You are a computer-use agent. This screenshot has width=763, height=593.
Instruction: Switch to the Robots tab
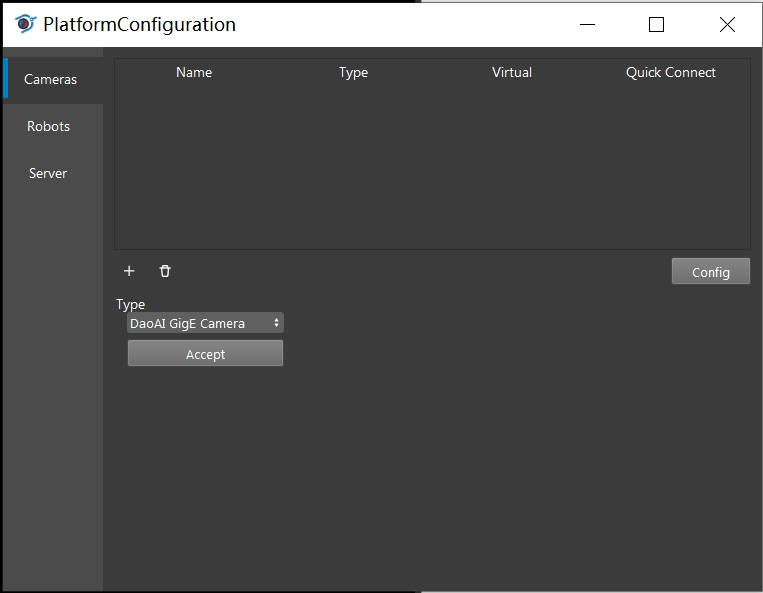click(x=53, y=126)
